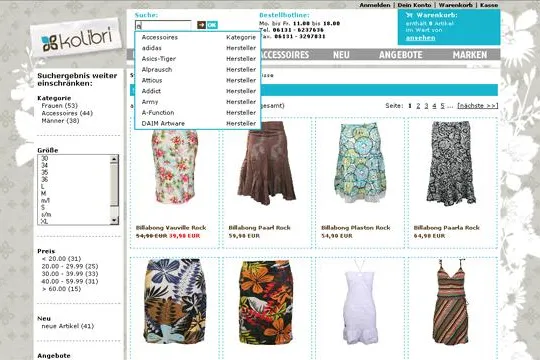
Task: Go to Kasse checkout link
Action: click(489, 5)
